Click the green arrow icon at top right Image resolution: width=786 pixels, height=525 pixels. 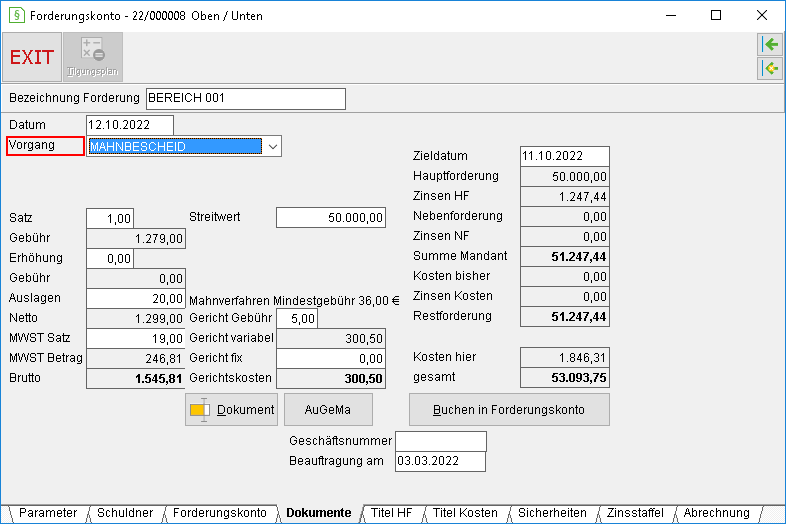click(x=770, y=45)
